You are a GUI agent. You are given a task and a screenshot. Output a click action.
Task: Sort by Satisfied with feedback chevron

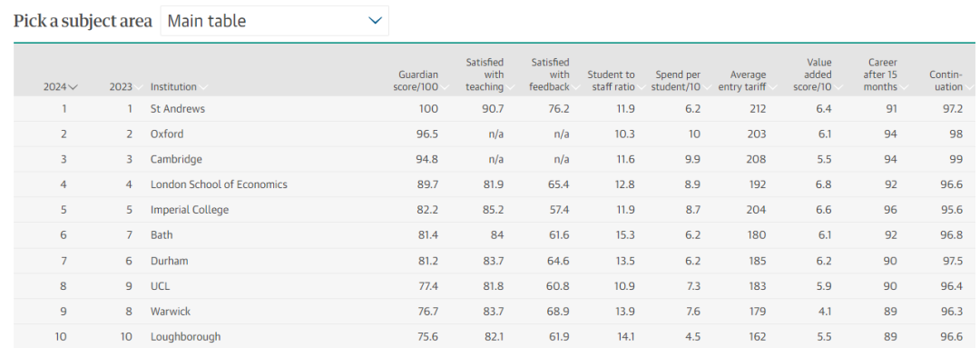pyautogui.click(x=575, y=87)
